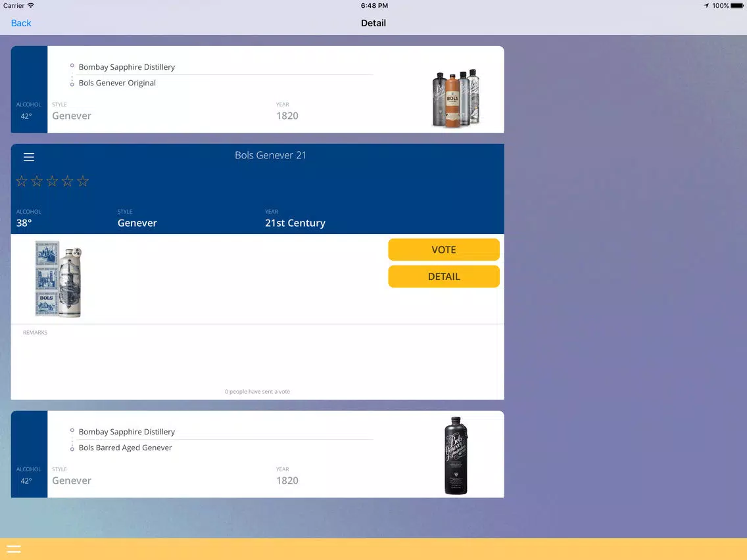Rate Bols Genever 21 five stars
Image resolution: width=747 pixels, height=560 pixels.
[82, 181]
